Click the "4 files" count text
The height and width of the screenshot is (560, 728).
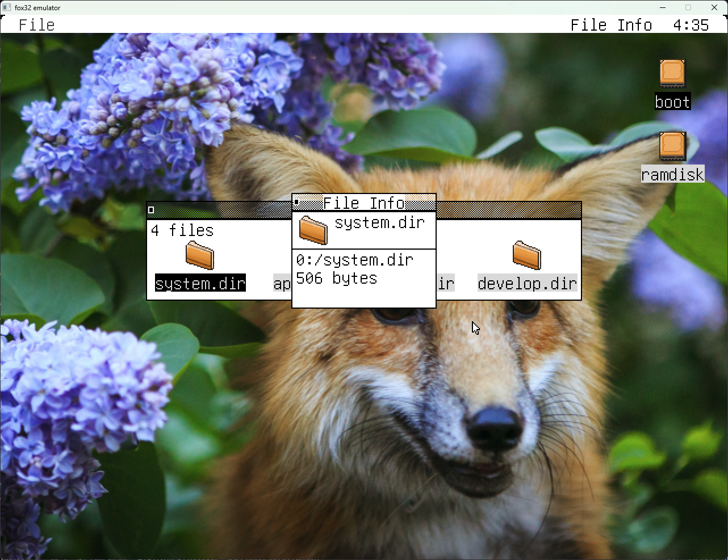182,230
